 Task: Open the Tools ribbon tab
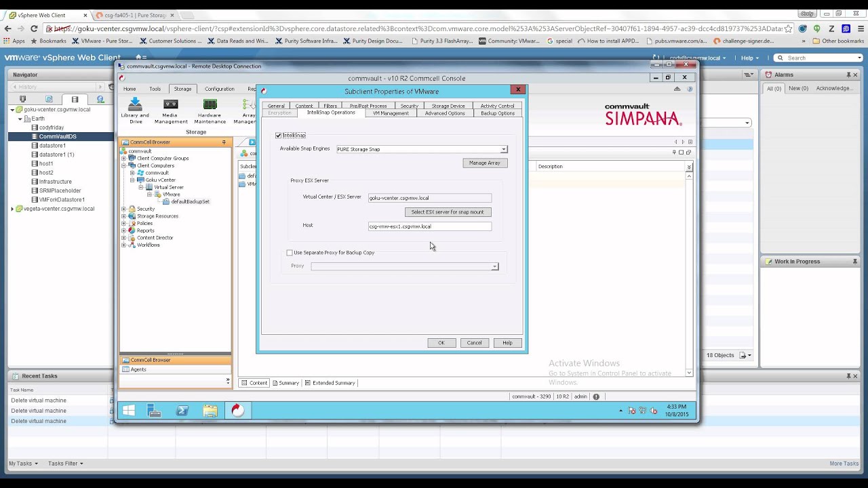[155, 89]
